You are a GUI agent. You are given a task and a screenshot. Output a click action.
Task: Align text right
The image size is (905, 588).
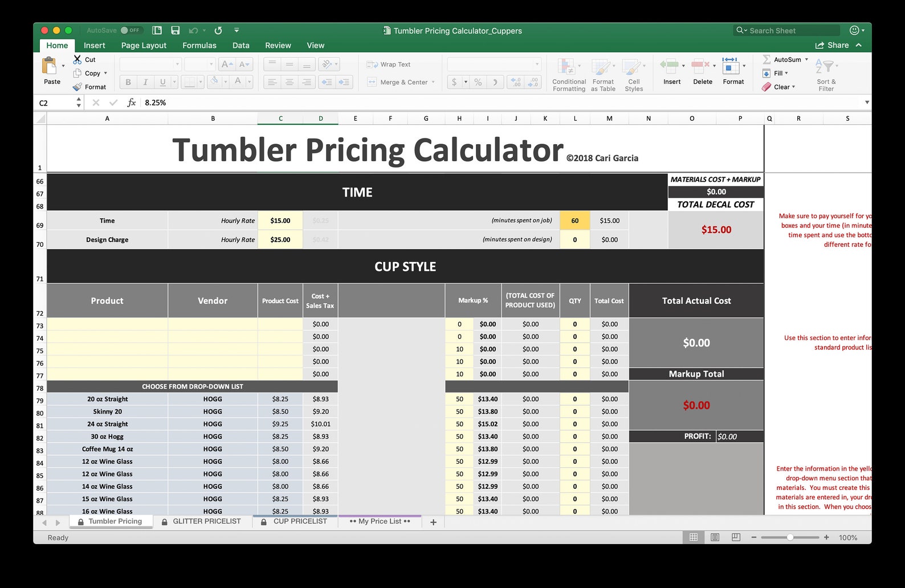[x=307, y=82]
